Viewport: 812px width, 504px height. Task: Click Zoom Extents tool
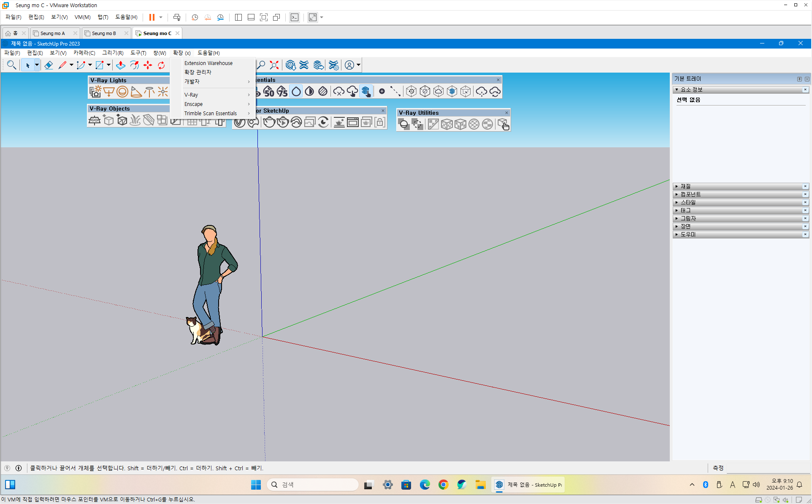pos(274,65)
